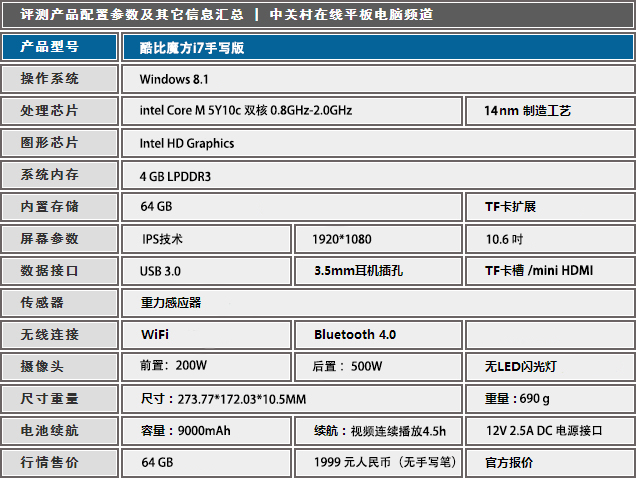
Task: Select the 产品型号 label cell
Action: tap(60, 47)
